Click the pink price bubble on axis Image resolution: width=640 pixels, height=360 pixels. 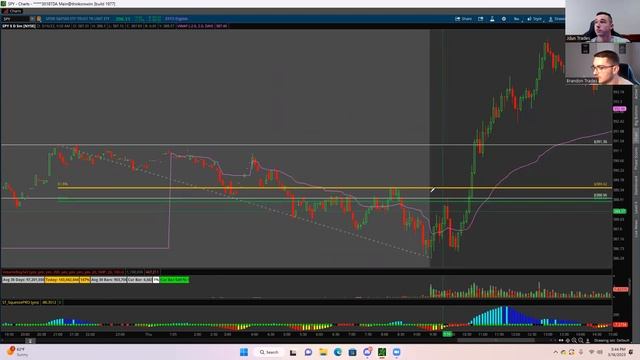[x=619, y=109]
